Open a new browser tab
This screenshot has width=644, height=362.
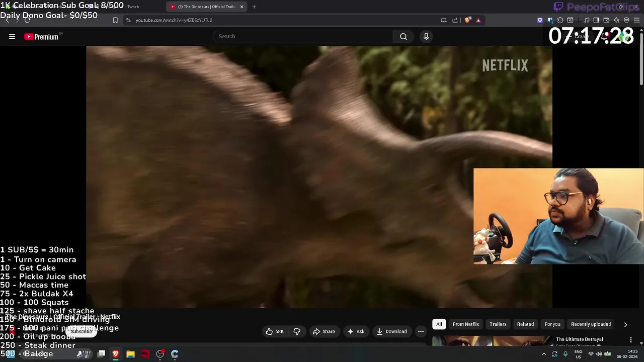click(254, 7)
